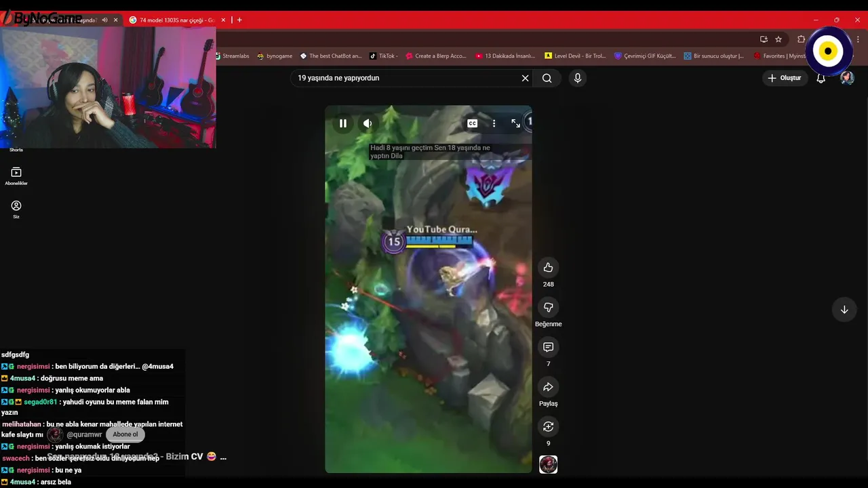Open browser extensions puzzle icon
The height and width of the screenshot is (488, 868).
[x=801, y=39]
